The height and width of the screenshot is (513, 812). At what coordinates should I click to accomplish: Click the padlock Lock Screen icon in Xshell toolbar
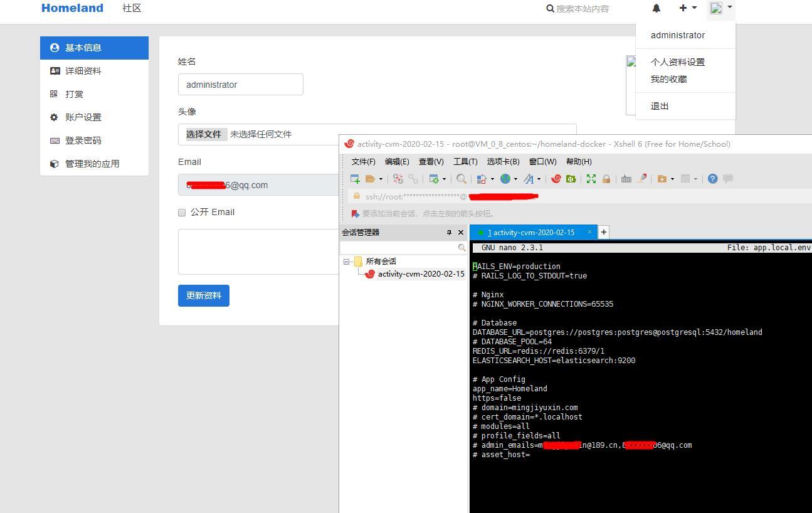coord(606,179)
